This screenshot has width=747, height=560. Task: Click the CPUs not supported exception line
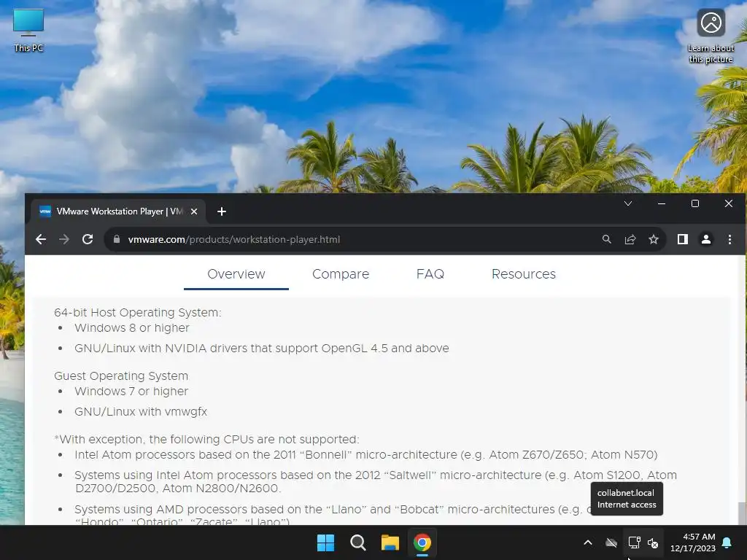pos(206,439)
